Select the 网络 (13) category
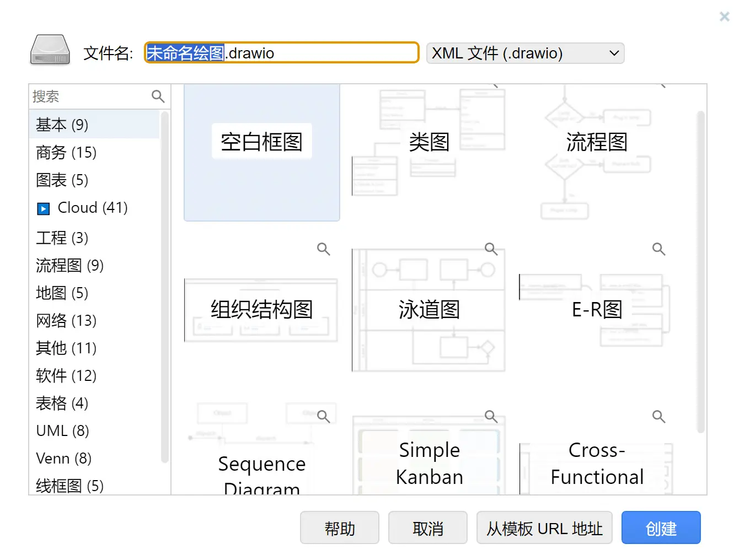The image size is (734, 560). pyautogui.click(x=66, y=320)
